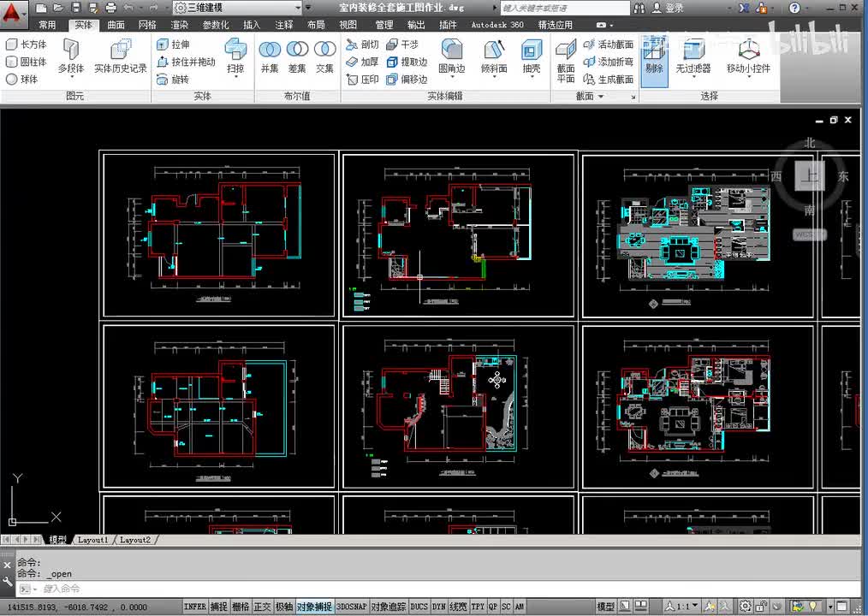The image size is (868, 616).
Task: Select the Extrude (拉伸) tool
Action: (173, 44)
